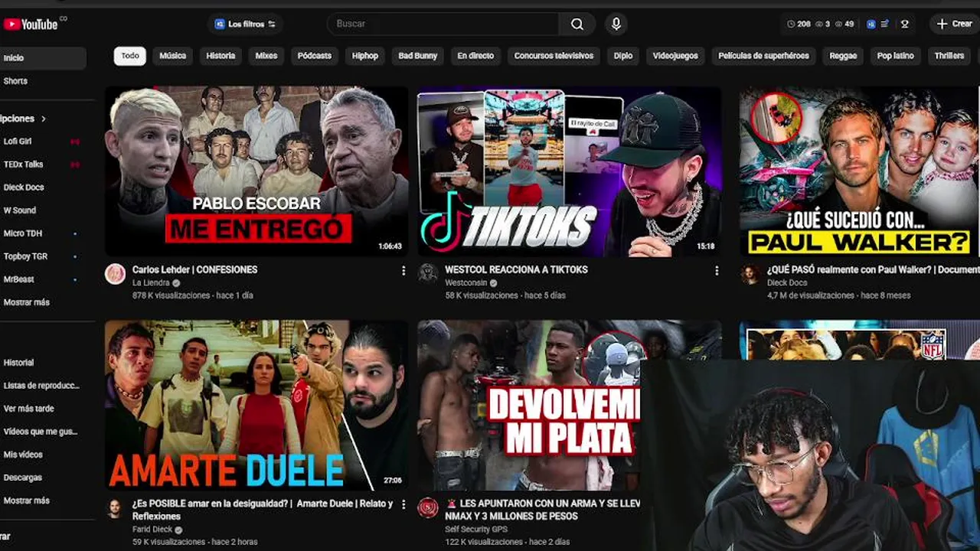Viewport: 980px width, 551px height.
Task: Click the blue extension icon in the top bar
Action: pos(871,24)
